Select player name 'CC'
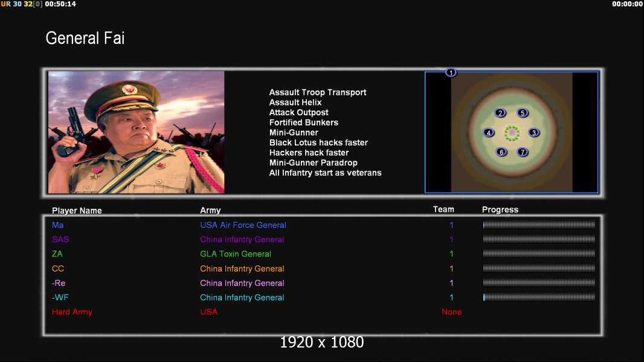Image resolution: width=644 pixels, height=362 pixels. pos(58,268)
